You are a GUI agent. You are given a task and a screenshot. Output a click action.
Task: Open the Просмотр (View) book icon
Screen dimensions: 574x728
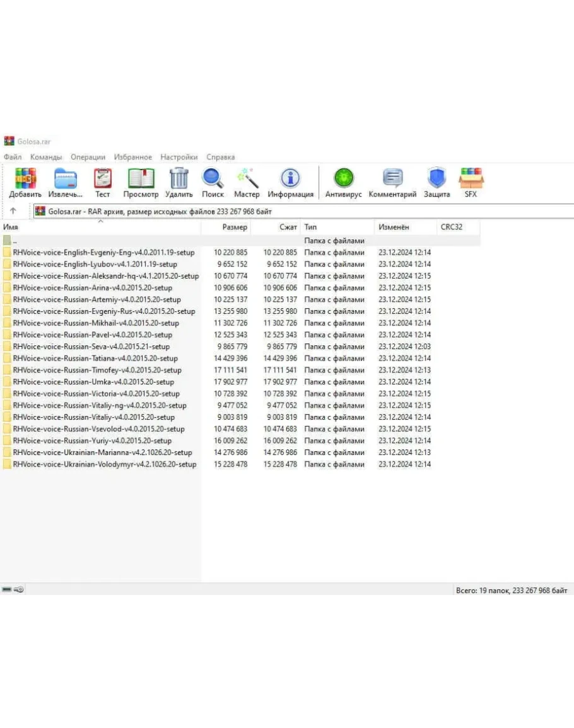(x=141, y=179)
